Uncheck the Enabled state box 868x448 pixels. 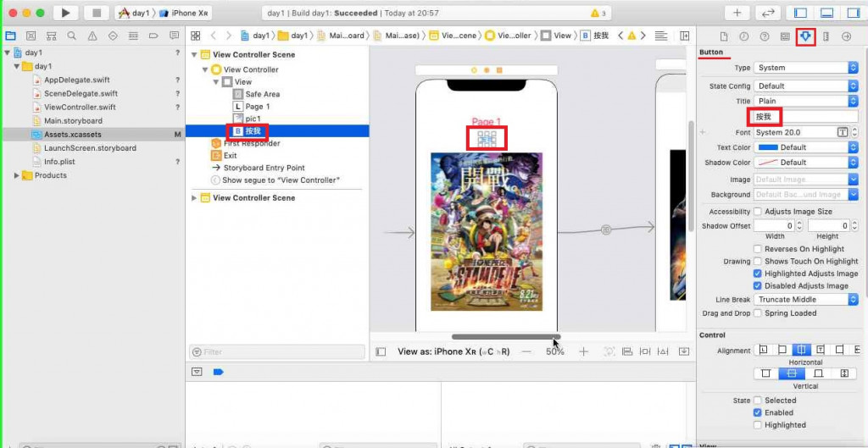(757, 412)
